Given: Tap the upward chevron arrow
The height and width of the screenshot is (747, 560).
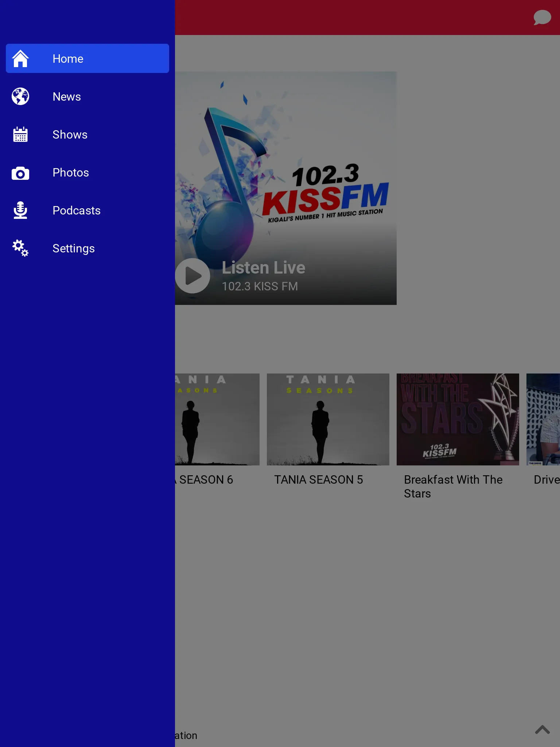Looking at the screenshot, I should (542, 729).
